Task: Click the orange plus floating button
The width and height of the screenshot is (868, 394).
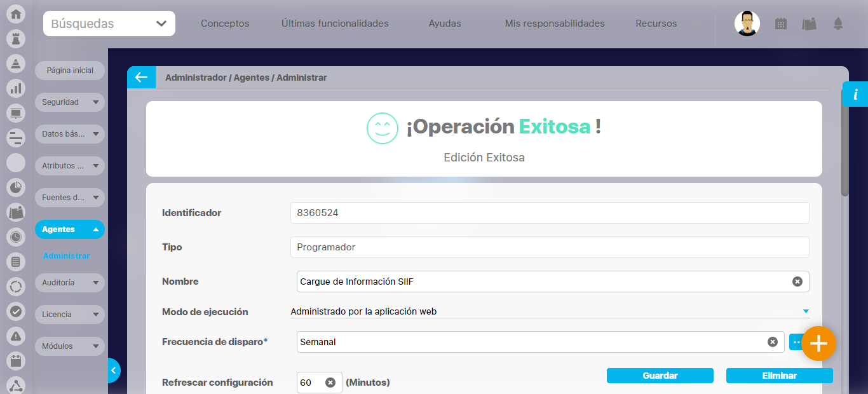Action: coord(818,344)
